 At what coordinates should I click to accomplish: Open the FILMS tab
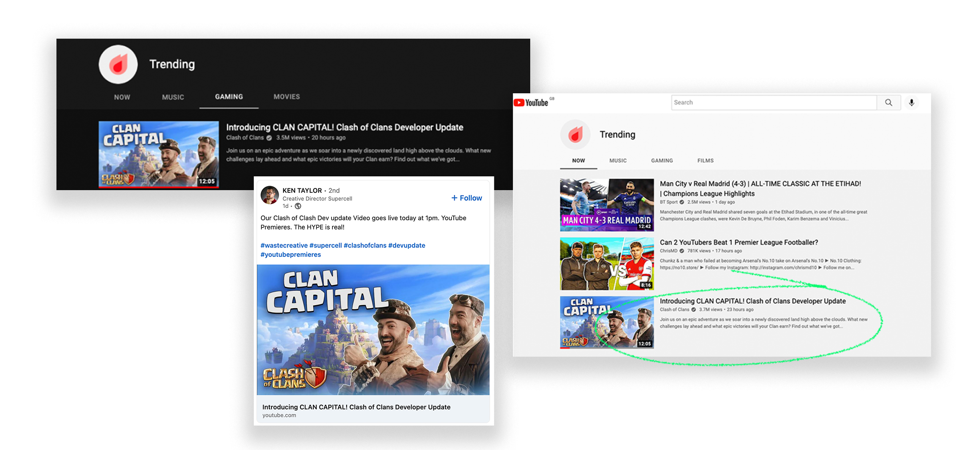click(x=705, y=160)
